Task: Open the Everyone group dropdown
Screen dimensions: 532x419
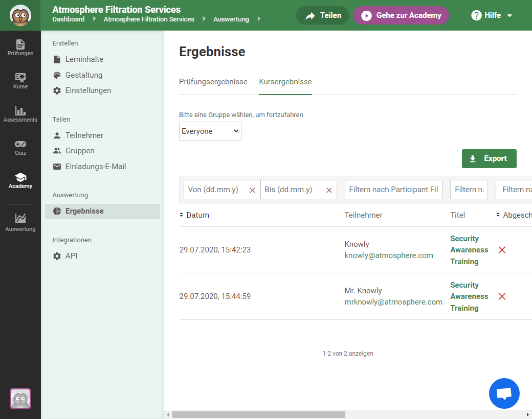Action: pyautogui.click(x=210, y=131)
